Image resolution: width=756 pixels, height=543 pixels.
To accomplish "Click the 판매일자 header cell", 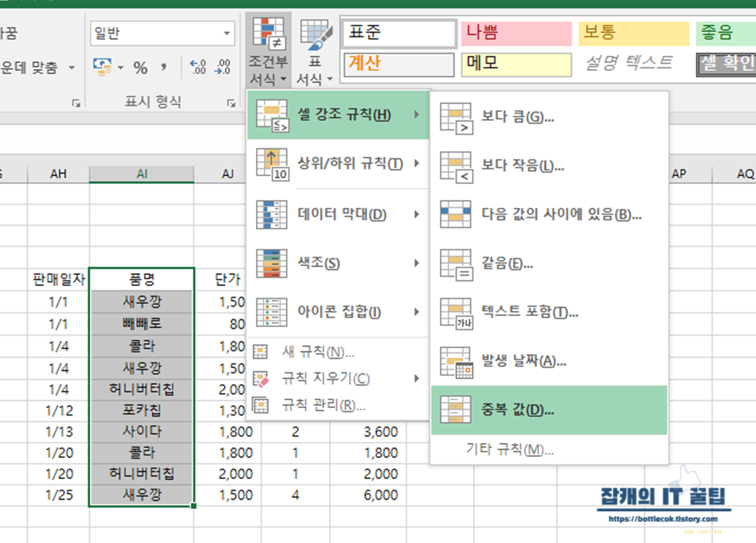I will pyautogui.click(x=58, y=280).
